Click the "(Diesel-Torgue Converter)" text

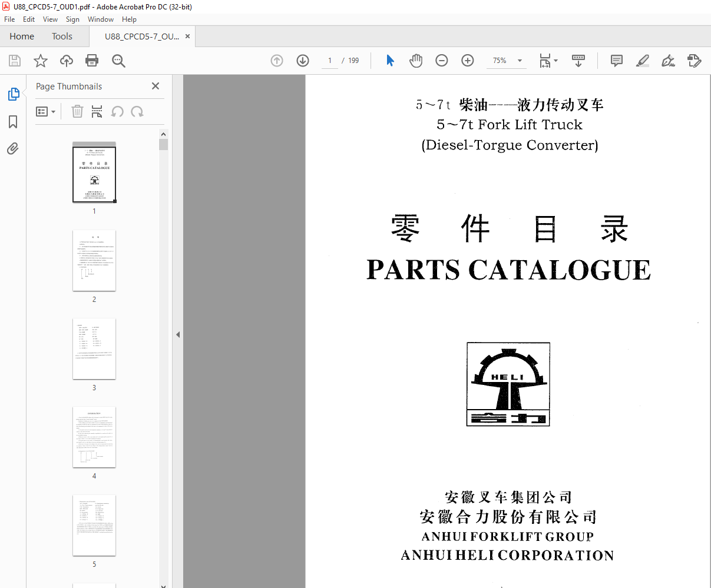510,145
